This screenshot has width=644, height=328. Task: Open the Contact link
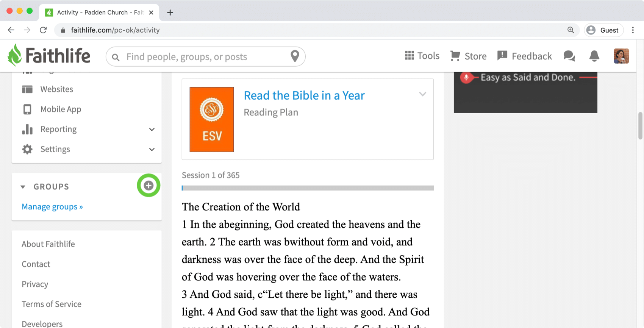point(36,264)
